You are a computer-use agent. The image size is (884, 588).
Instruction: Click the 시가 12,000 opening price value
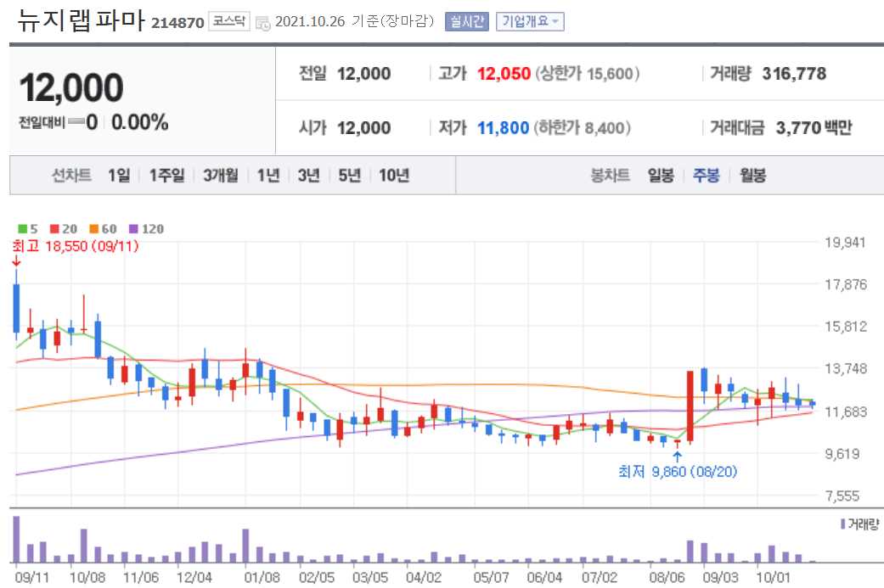click(363, 128)
